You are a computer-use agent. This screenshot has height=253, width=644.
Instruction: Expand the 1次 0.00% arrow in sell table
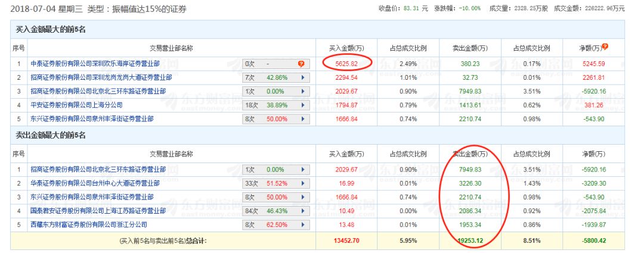coord(303,170)
